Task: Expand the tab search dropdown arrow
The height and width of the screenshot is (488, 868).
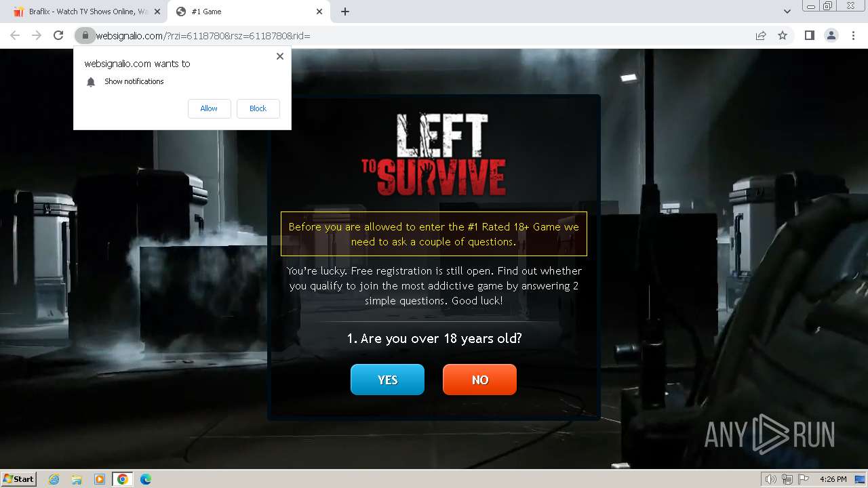Action: 787,12
